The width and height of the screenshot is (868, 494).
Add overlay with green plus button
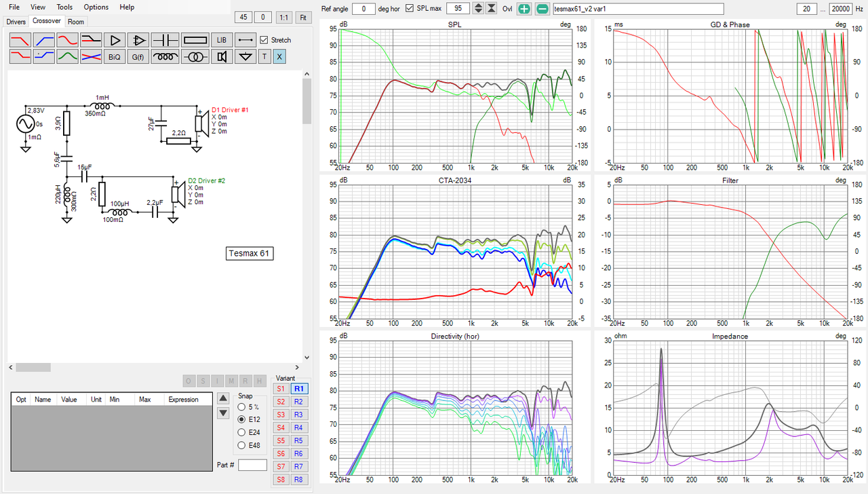pos(525,9)
